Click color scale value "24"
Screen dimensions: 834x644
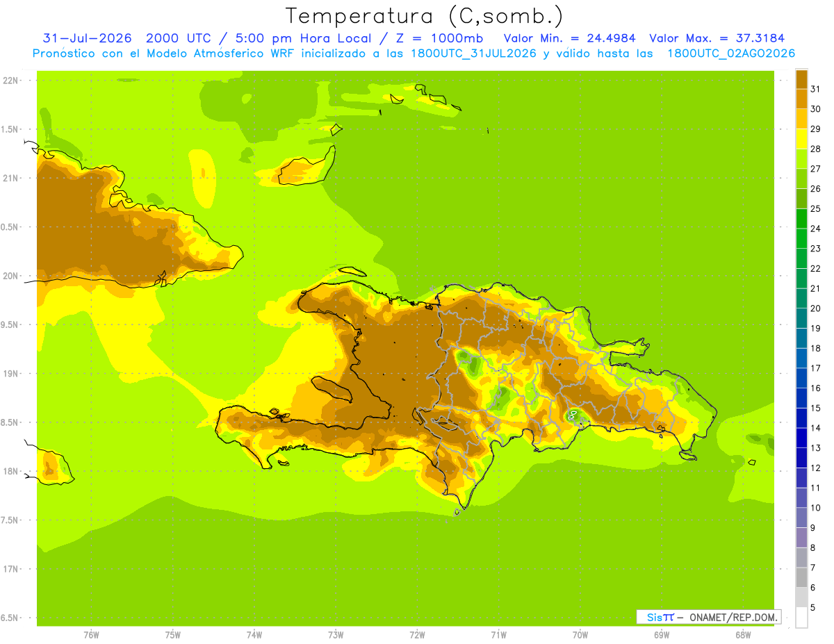click(x=816, y=229)
